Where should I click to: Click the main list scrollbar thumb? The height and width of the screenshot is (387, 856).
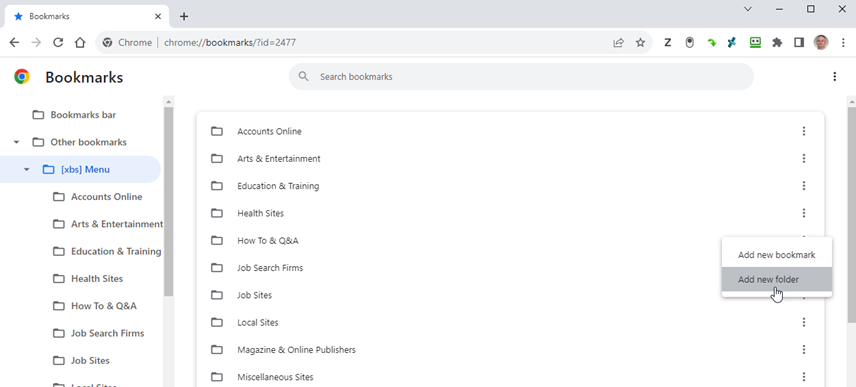pos(851,214)
